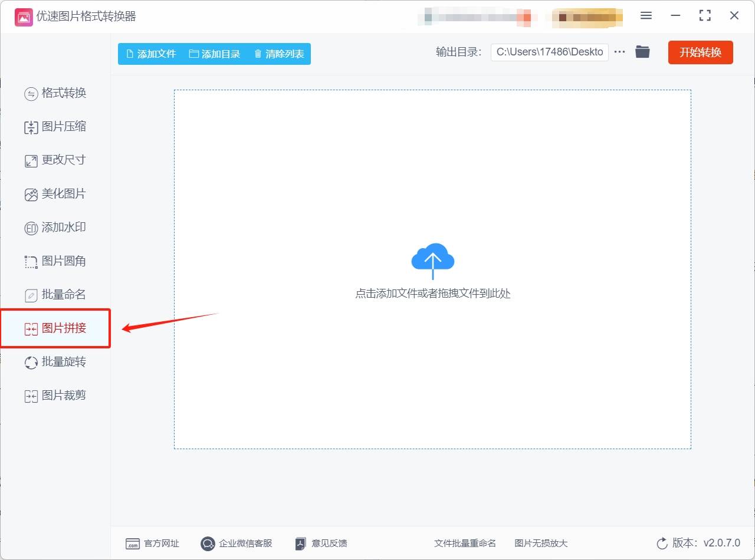Viewport: 755px width, 560px height.
Task: Click the refresh version check icon
Action: (662, 543)
